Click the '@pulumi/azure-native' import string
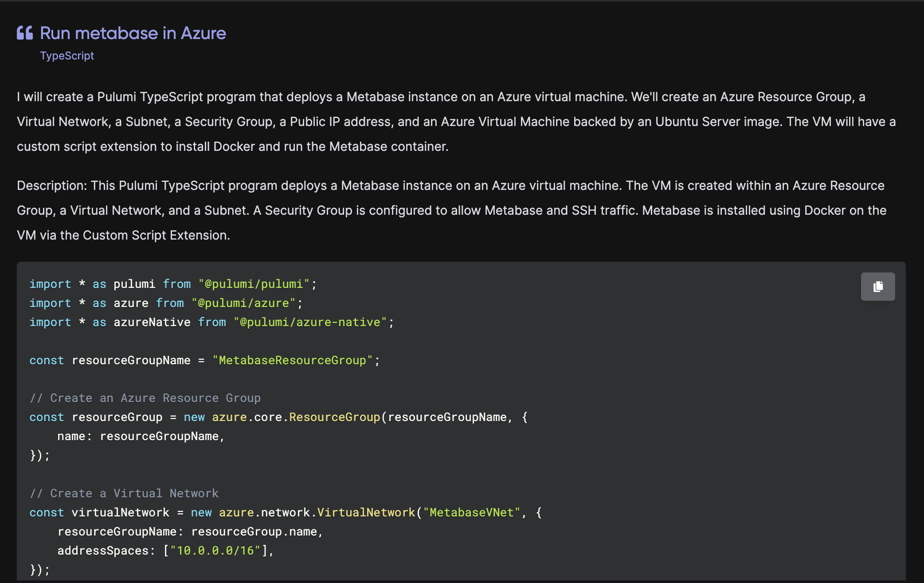 (310, 322)
